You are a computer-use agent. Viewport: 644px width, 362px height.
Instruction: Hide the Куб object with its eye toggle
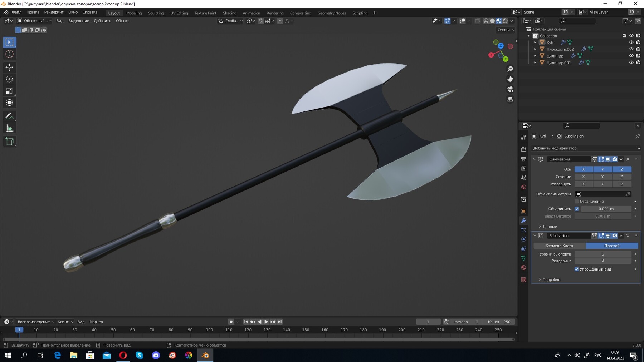coord(631,42)
